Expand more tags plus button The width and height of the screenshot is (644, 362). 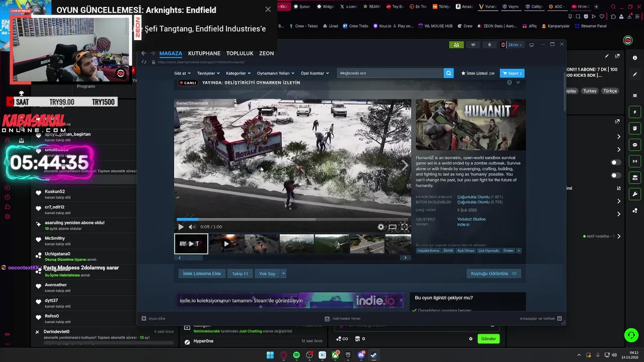(x=518, y=250)
